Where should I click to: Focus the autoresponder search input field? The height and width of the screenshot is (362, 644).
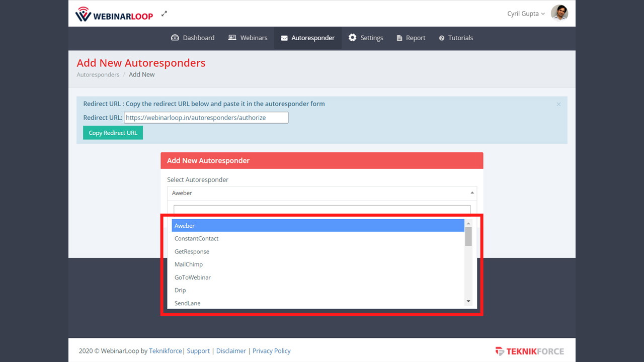[x=321, y=210]
